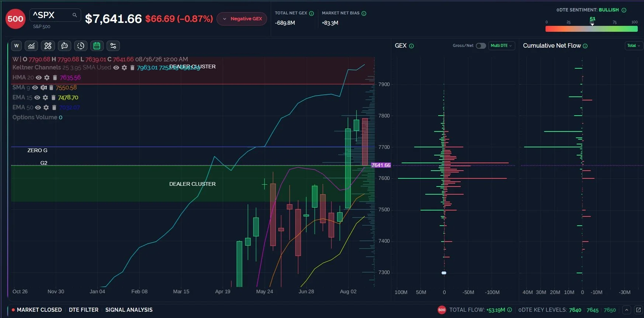Viewport: 644px width, 318px height.
Task: Open EMA 15 settings gear
Action: click(45, 98)
